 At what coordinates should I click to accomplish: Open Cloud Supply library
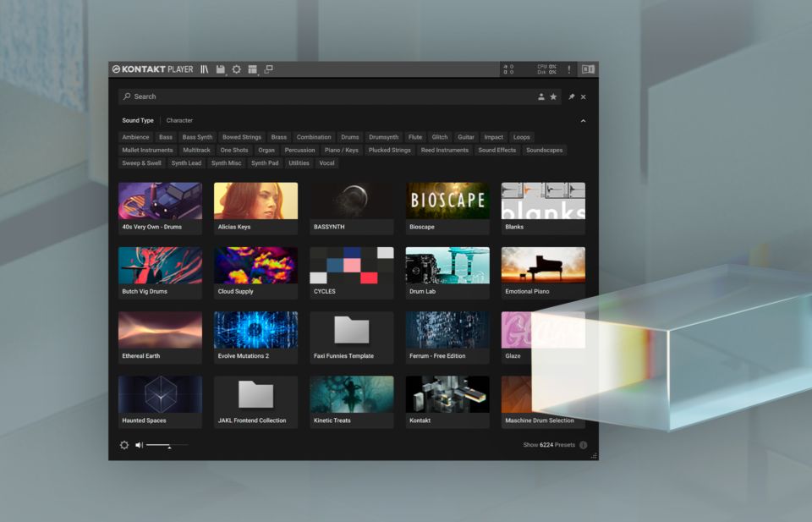[255, 273]
